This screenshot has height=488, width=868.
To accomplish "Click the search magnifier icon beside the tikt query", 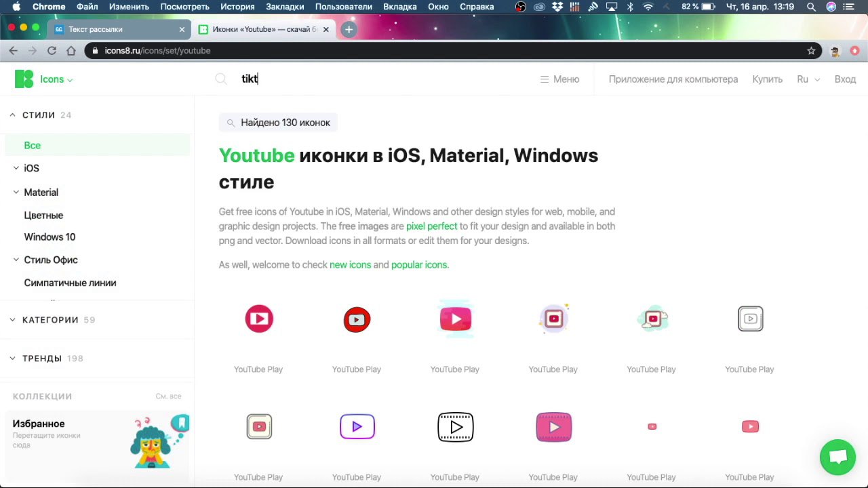I will click(x=221, y=79).
